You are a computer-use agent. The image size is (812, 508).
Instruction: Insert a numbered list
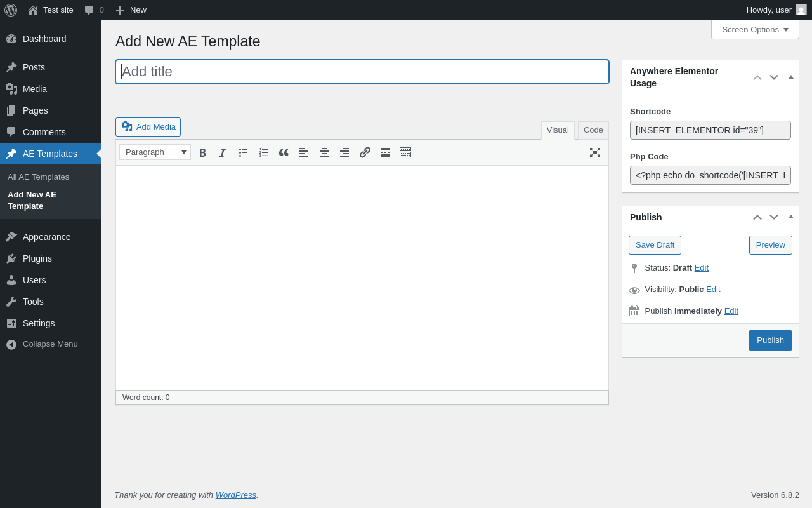click(263, 152)
